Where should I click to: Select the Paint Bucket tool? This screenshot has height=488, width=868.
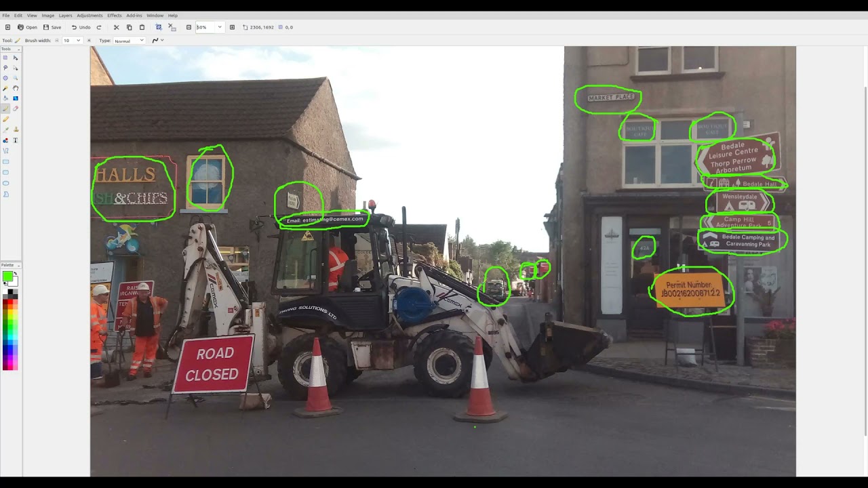(5, 98)
